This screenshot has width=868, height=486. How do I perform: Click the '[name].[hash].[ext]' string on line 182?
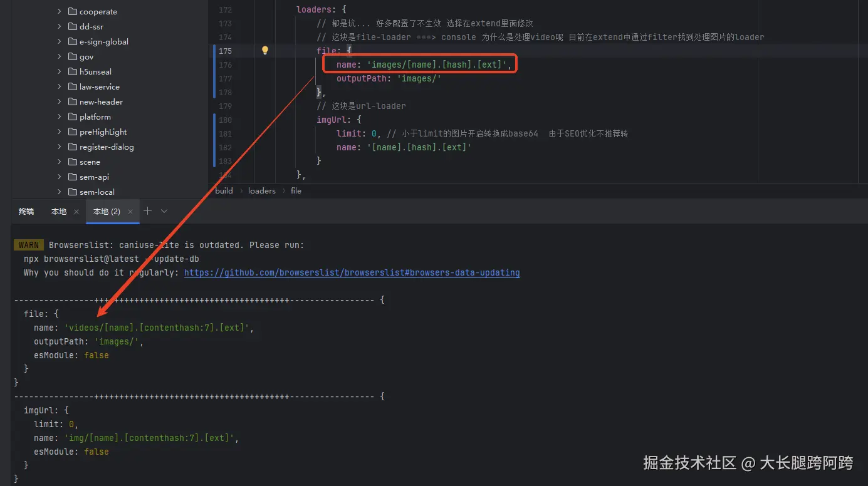[x=419, y=147]
